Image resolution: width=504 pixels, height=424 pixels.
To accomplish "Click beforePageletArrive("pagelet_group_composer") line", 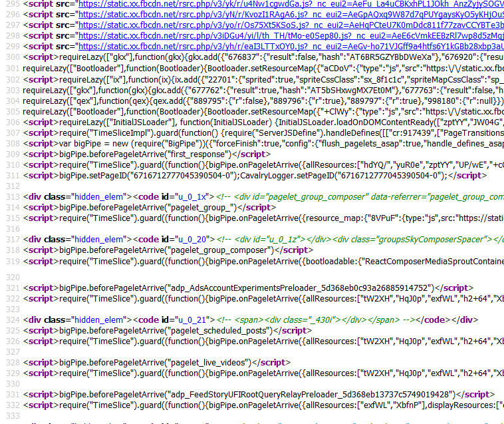I will (x=168, y=250).
